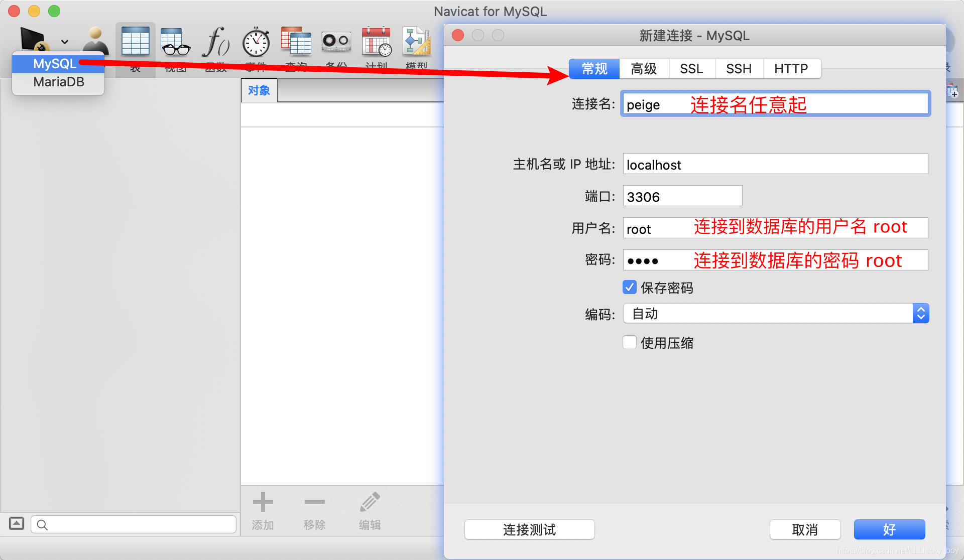Viewport: 964px width, 560px height.
Task: Click the Backup cassette tape icon
Action: (336, 41)
